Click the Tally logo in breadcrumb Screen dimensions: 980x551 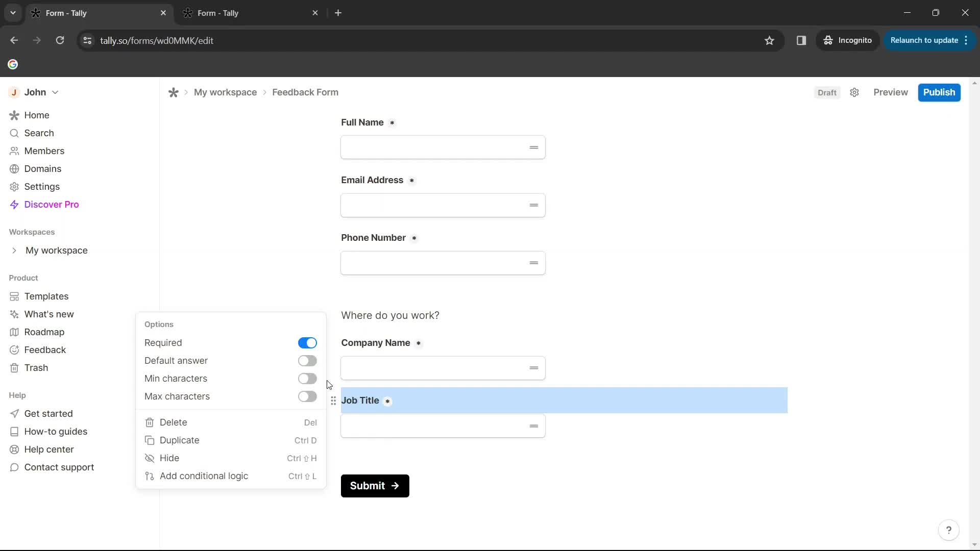174,92
